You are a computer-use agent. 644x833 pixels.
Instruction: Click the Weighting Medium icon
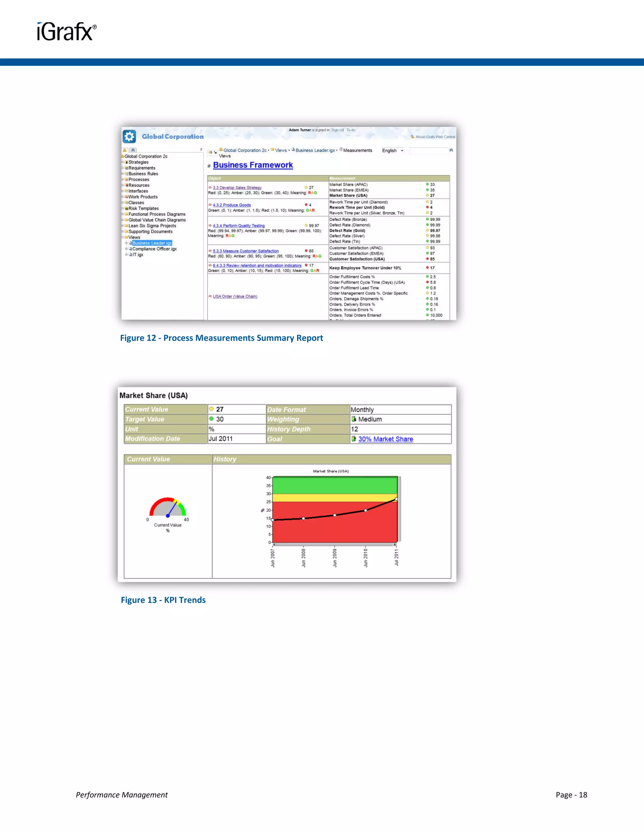pyautogui.click(x=354, y=419)
